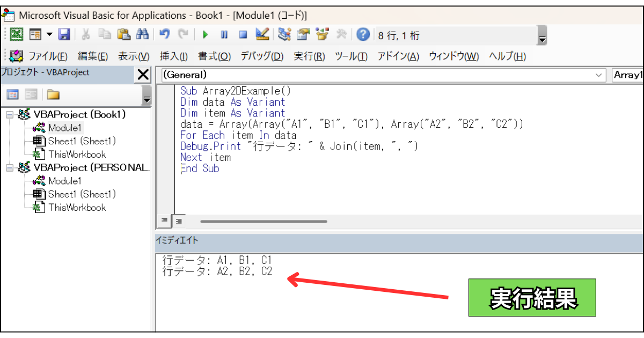644x338 pixels.
Task: Click the code pane horizontal scrollbar thumb
Action: pyautogui.click(x=264, y=221)
